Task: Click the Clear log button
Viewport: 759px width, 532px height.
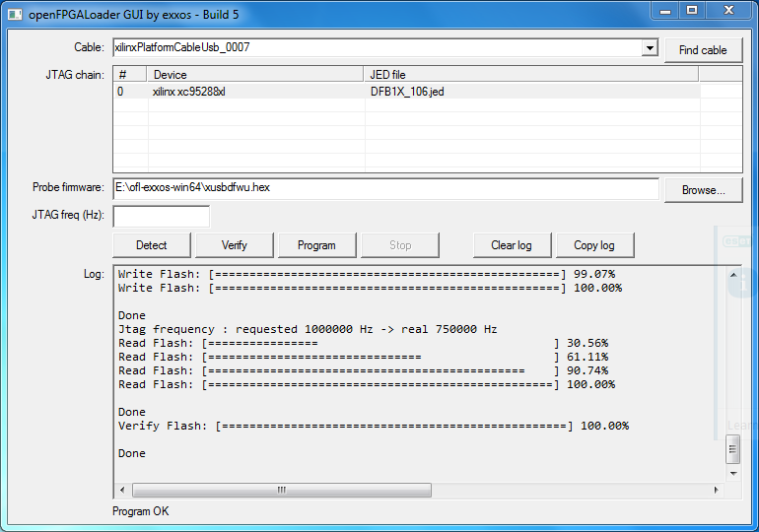Action: point(512,245)
